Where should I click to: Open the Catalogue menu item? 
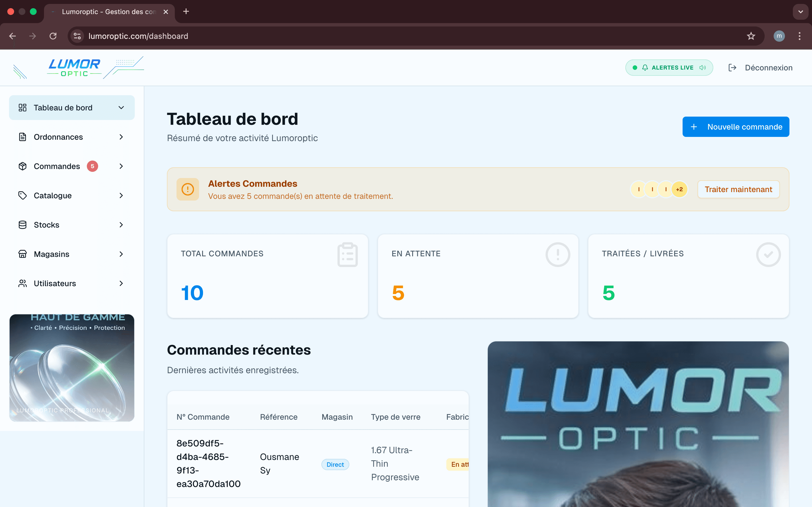tap(72, 195)
